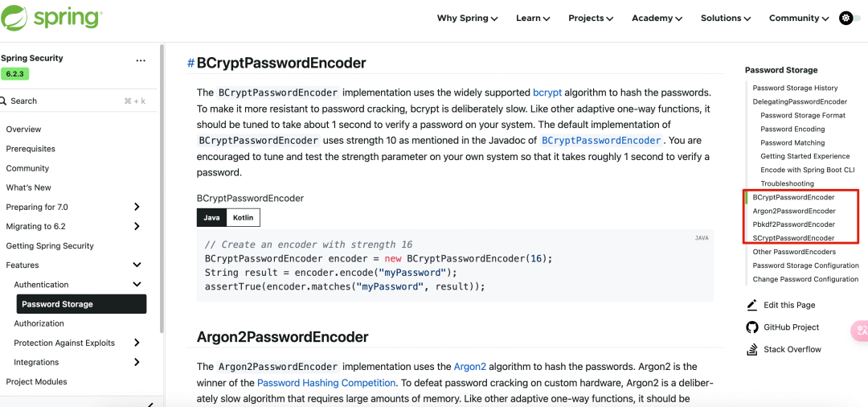Click the Edit this Page pencil icon
868x407 pixels.
[x=751, y=305]
